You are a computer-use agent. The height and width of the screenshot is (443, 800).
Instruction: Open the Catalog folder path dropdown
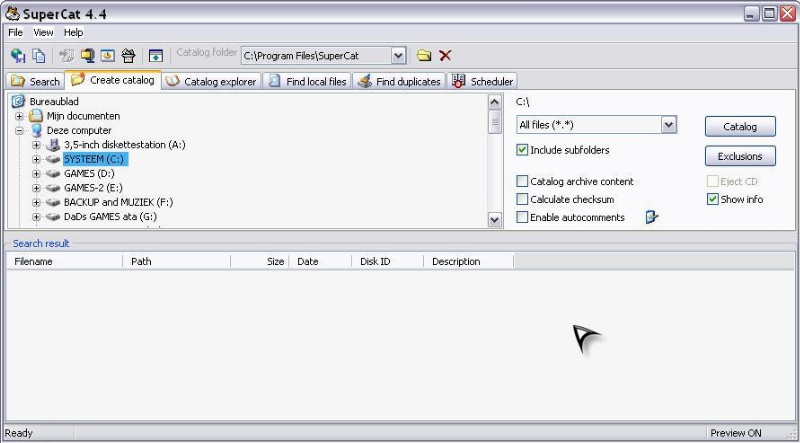[x=398, y=56]
